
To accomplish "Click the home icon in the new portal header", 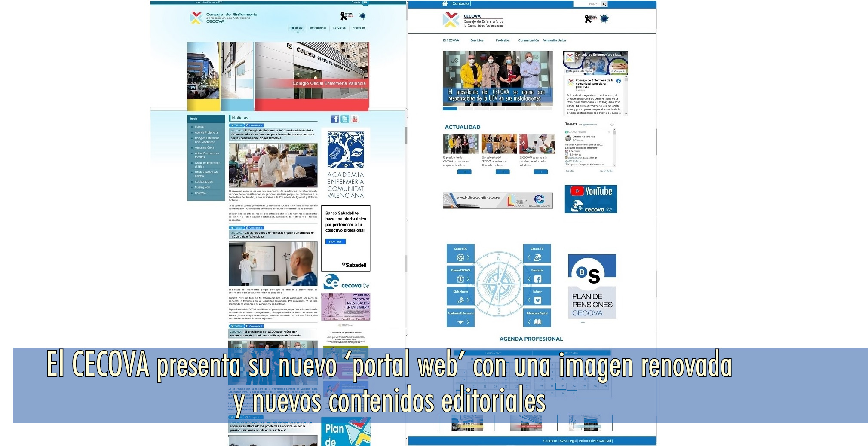I will [x=445, y=3].
